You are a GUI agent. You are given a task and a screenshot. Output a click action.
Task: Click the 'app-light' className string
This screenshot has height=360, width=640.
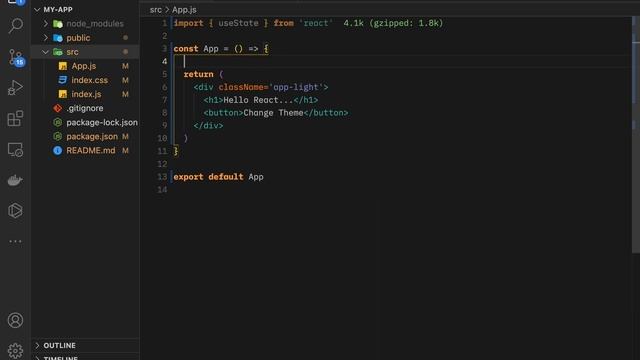[x=296, y=87]
